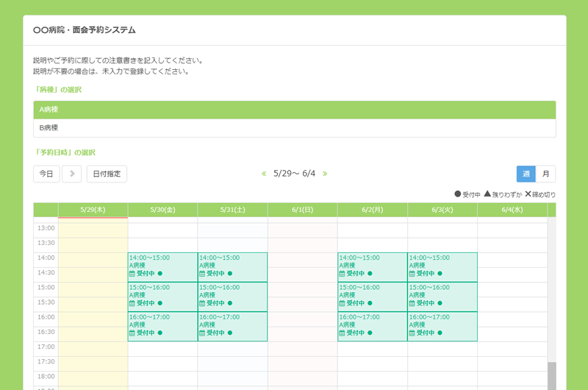This screenshot has width=588, height=390.
Task: Click the previous week double-chevron arrow
Action: tap(264, 174)
